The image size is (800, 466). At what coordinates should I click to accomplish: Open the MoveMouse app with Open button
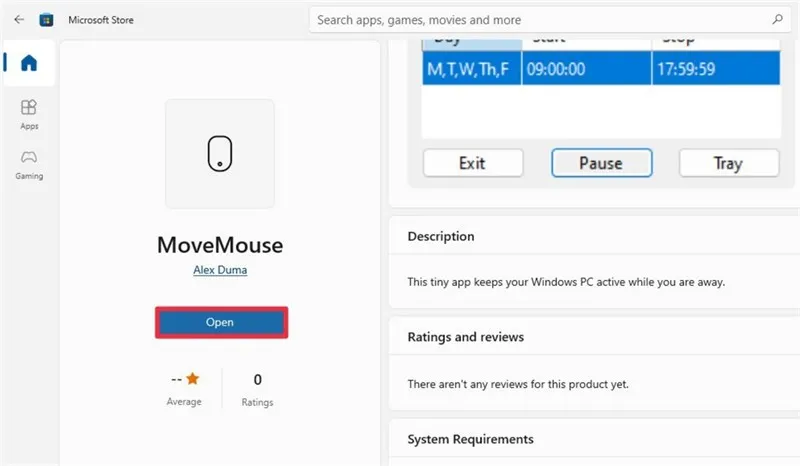(221, 323)
